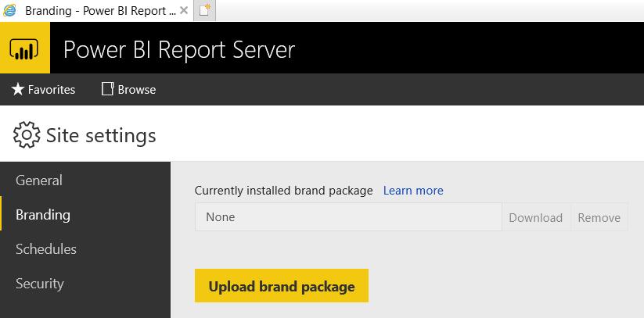This screenshot has height=318, width=644.
Task: Click the Browse page icon
Action: [x=108, y=89]
